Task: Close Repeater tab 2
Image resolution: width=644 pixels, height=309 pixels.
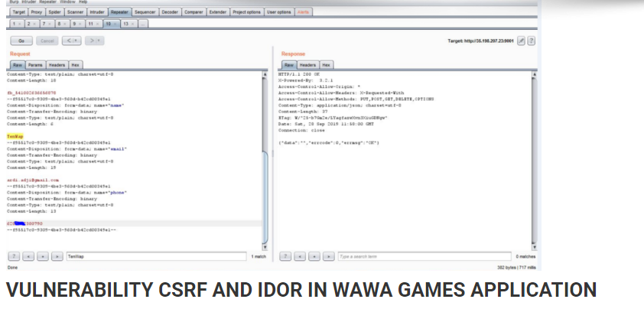Action: pos(34,24)
